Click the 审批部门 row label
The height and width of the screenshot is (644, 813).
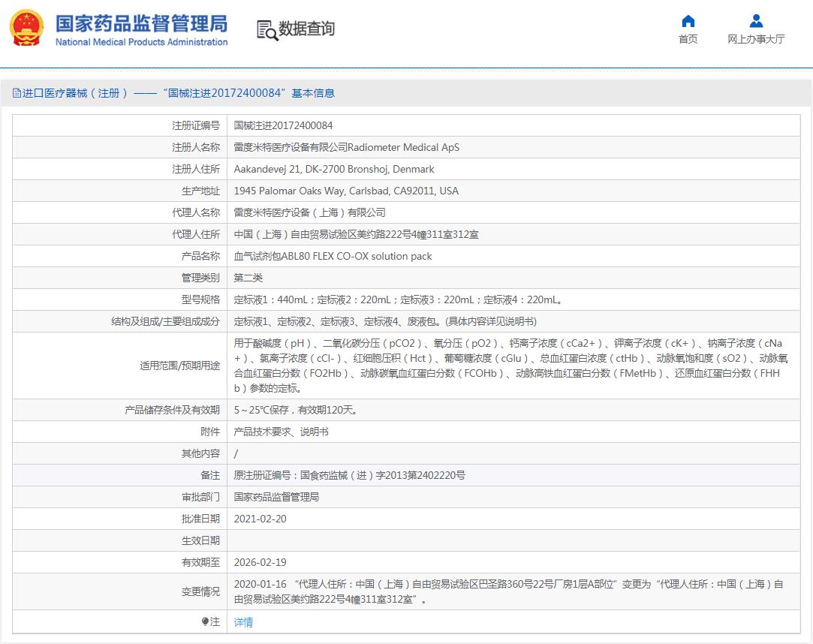coord(200,497)
